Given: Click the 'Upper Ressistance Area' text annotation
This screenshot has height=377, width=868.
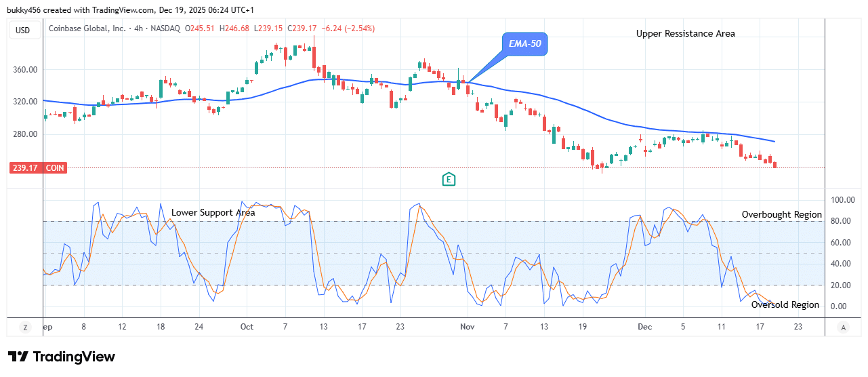Looking at the screenshot, I should point(685,33).
